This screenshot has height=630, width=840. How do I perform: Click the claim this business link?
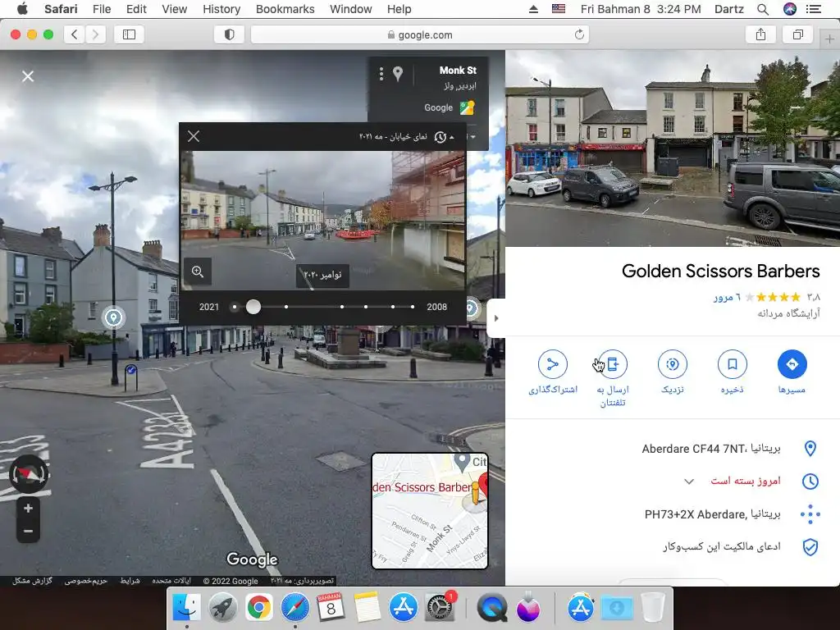pos(722,546)
